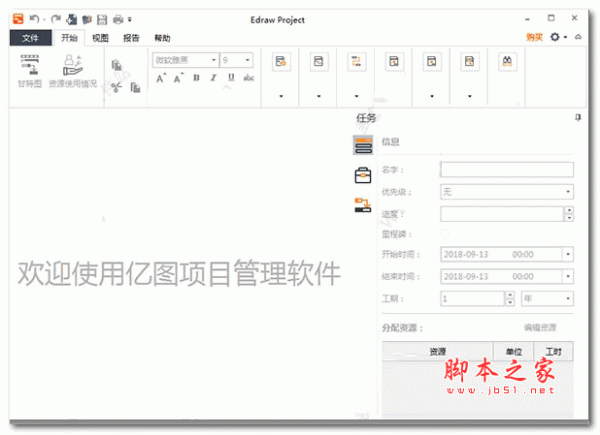This screenshot has width=600, height=435.
Task: Toggle Underline formatting
Action: click(x=231, y=78)
